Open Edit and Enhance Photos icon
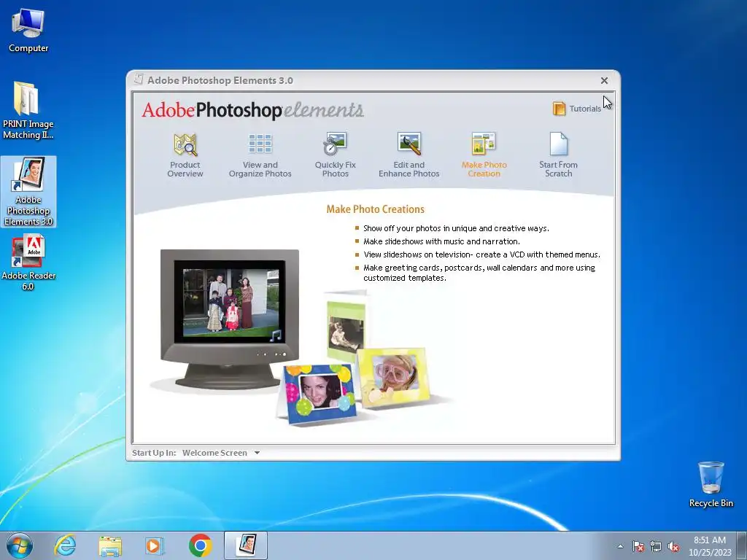The width and height of the screenshot is (747, 560). 409,144
